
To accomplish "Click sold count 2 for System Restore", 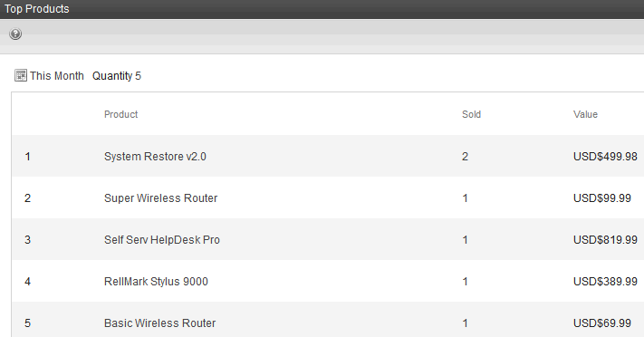I will click(465, 157).
